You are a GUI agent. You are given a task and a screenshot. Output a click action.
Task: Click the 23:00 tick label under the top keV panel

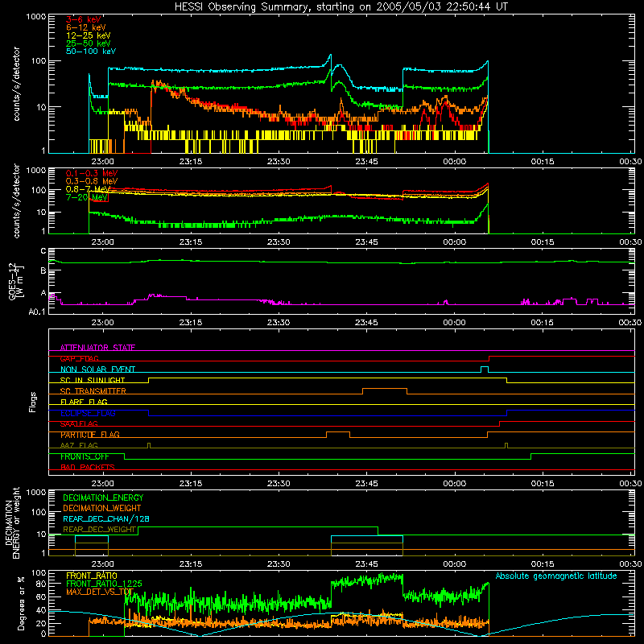pos(102,162)
